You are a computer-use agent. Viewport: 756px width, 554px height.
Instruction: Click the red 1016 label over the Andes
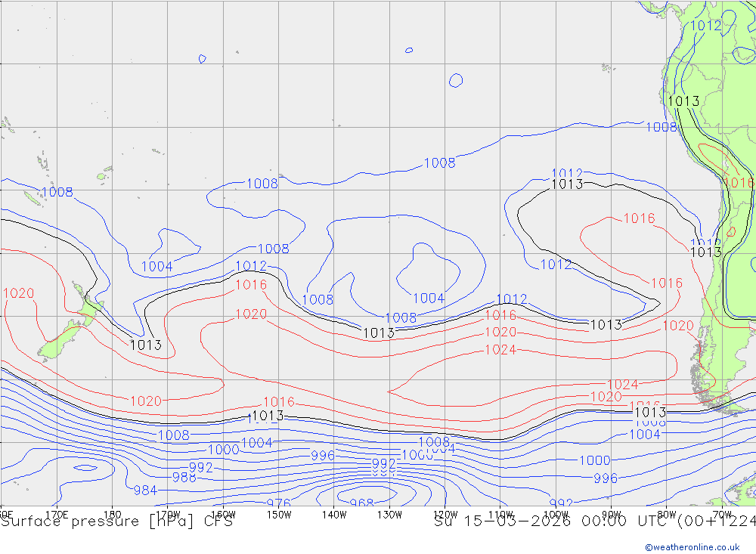tap(739, 183)
